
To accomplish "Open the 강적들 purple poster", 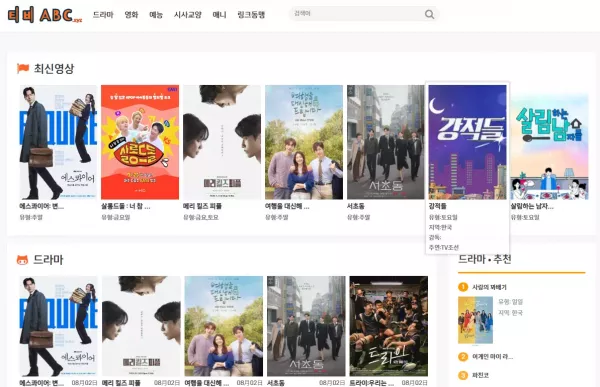I will [x=468, y=142].
